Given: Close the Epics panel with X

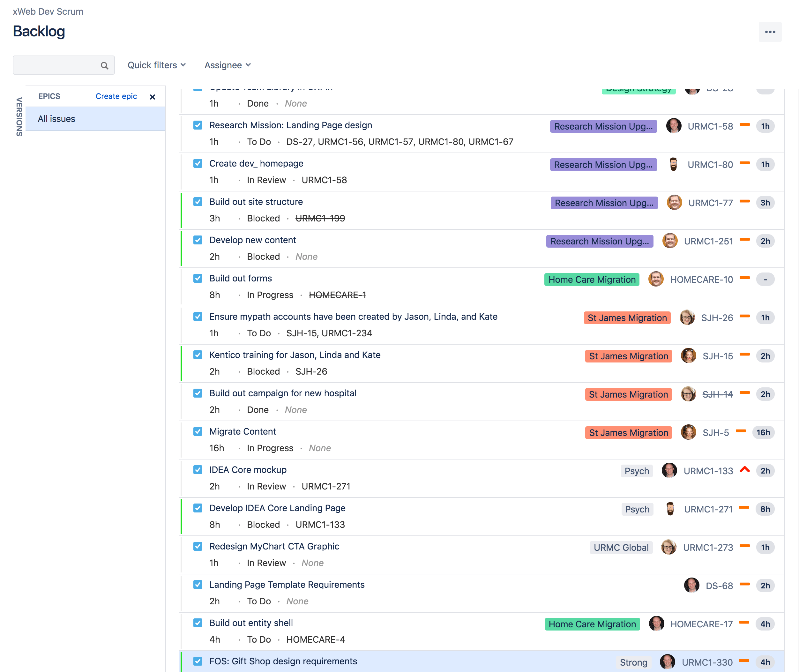Looking at the screenshot, I should click(153, 97).
